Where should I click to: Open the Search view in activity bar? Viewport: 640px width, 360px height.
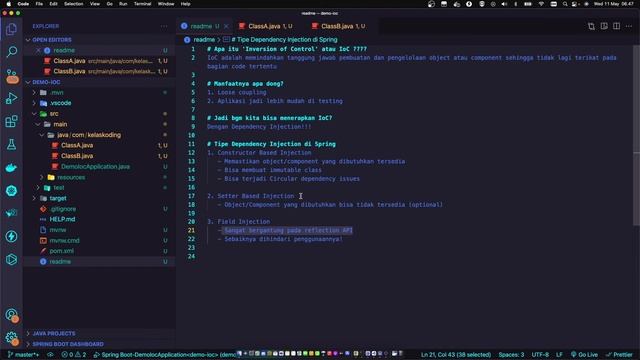(x=11, y=52)
